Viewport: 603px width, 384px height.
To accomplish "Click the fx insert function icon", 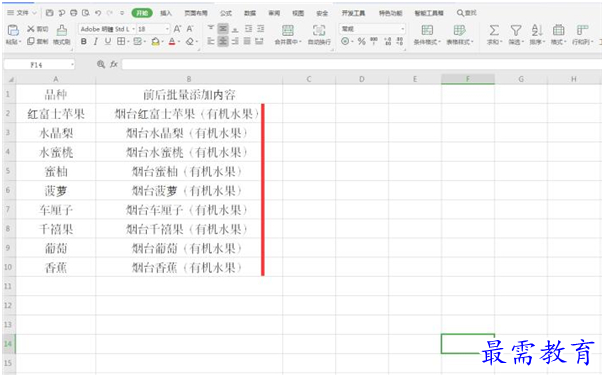I will click(114, 65).
